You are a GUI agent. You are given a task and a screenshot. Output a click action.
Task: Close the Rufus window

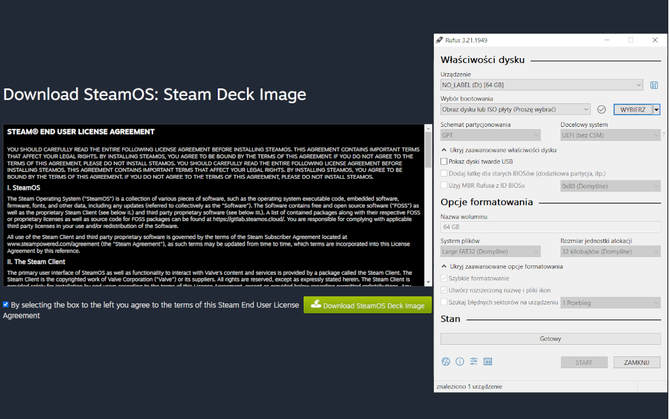pyautogui.click(x=655, y=40)
